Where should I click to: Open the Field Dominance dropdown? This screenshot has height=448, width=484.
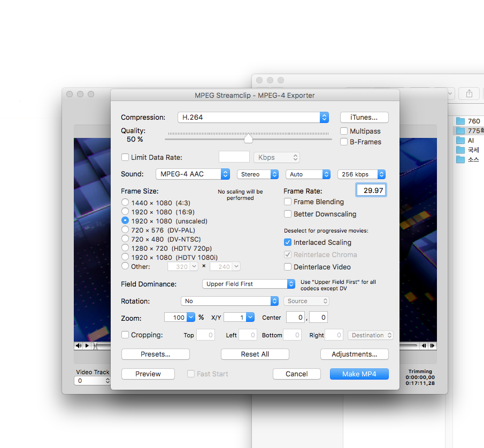point(249,284)
